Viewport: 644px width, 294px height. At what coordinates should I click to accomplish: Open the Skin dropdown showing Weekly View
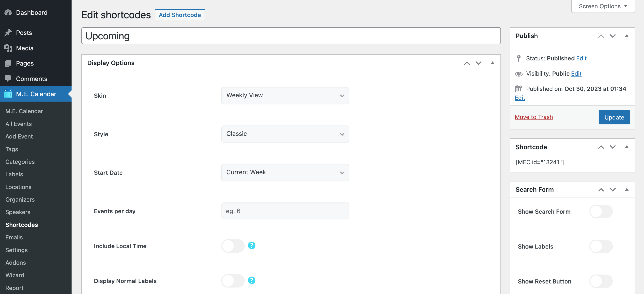[x=285, y=95]
